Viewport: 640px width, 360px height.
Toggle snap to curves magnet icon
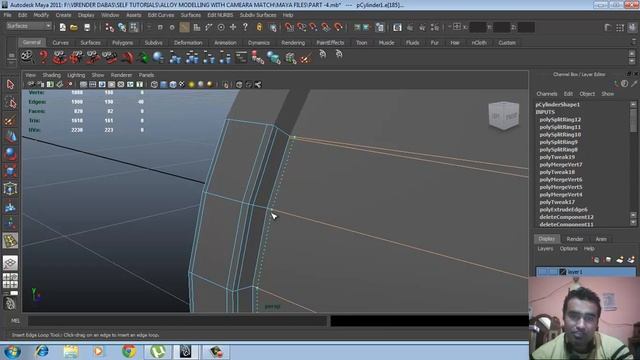(x=302, y=27)
